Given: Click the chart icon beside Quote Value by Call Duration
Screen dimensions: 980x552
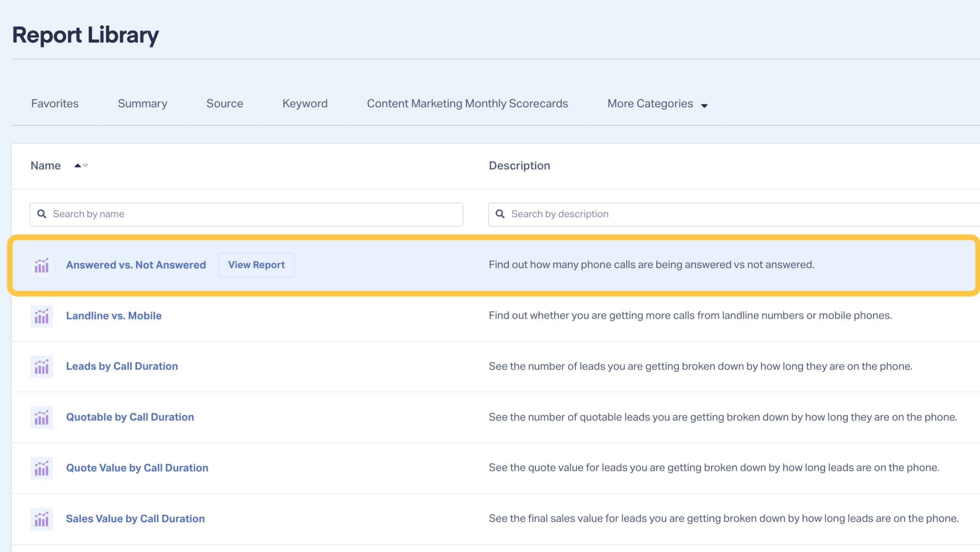Looking at the screenshot, I should coord(42,468).
